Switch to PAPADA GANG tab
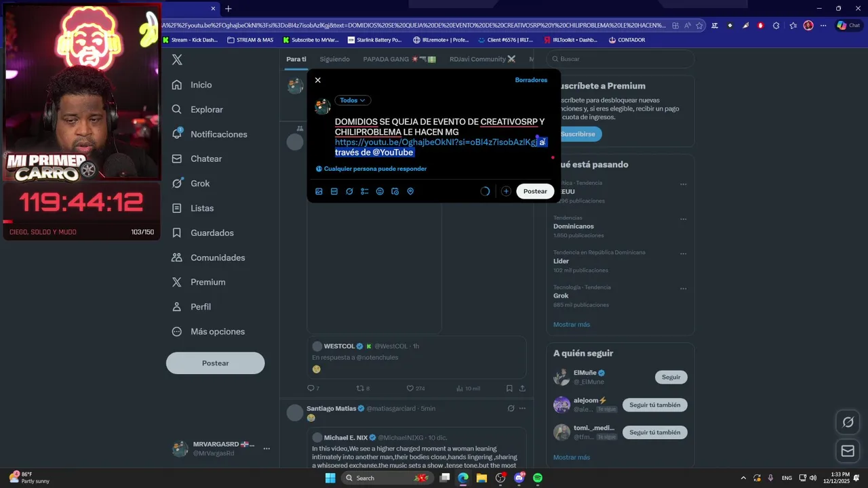 click(x=399, y=59)
